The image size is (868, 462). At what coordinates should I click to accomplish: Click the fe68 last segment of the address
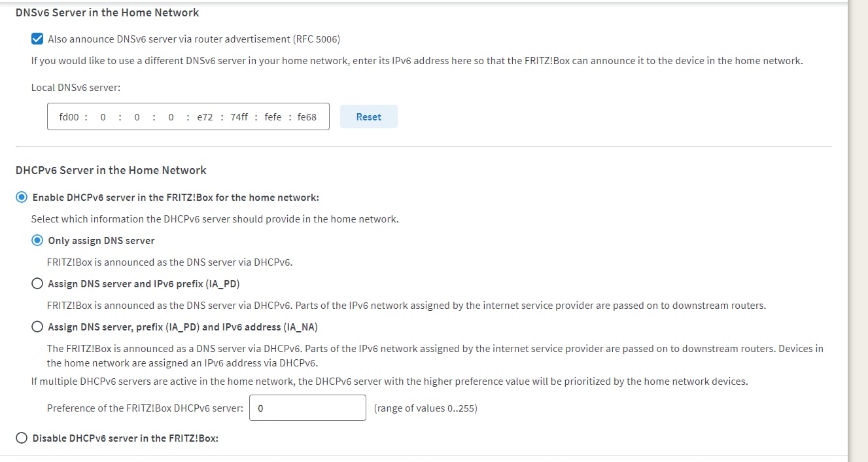[x=307, y=116]
